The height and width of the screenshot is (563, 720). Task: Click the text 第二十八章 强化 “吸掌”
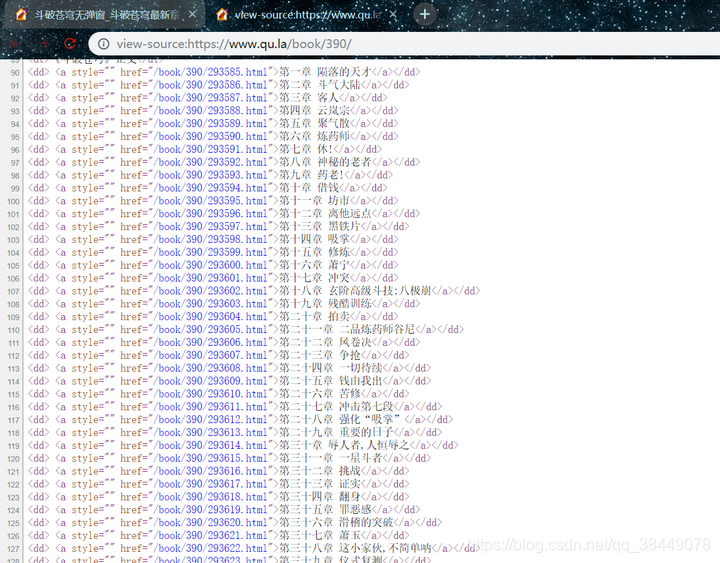[340, 419]
